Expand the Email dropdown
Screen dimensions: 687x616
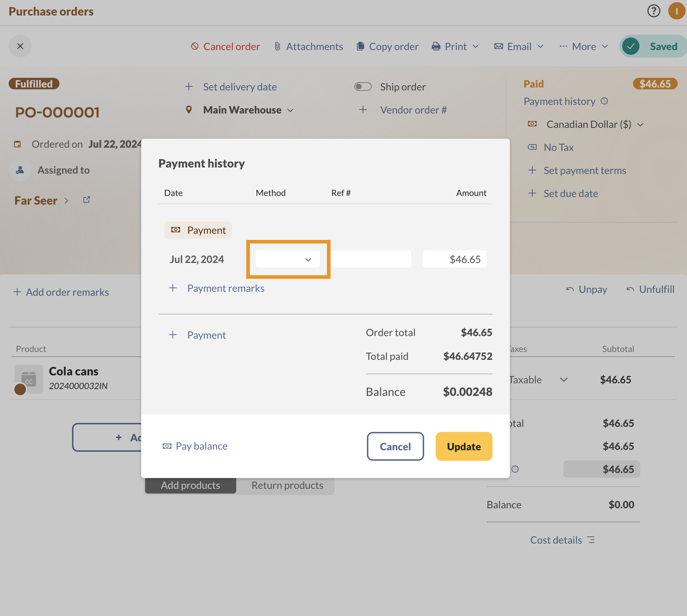[519, 46]
